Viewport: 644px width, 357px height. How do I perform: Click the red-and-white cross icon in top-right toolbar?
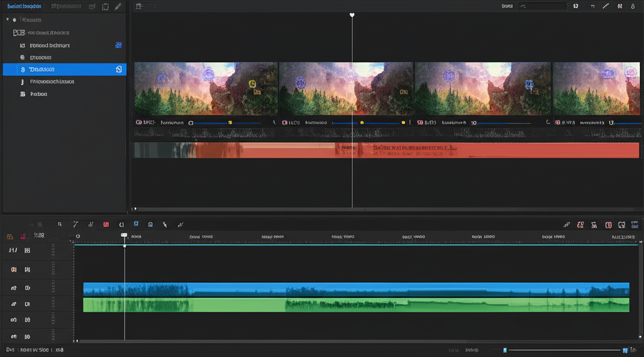tap(619, 6)
